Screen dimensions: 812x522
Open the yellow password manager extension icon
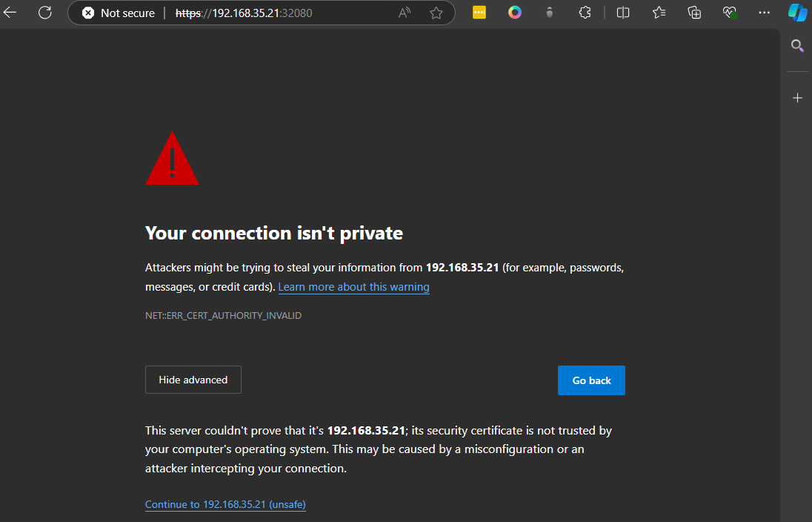point(479,13)
